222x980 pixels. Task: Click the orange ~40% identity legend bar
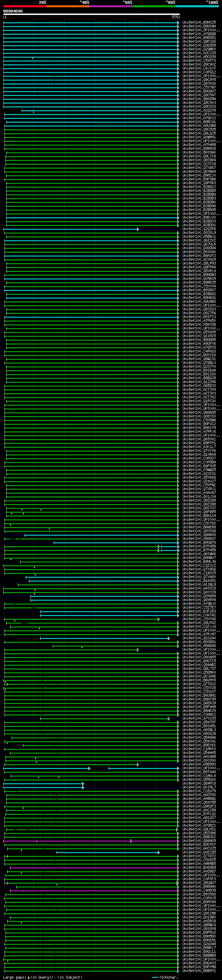pos(68,6)
